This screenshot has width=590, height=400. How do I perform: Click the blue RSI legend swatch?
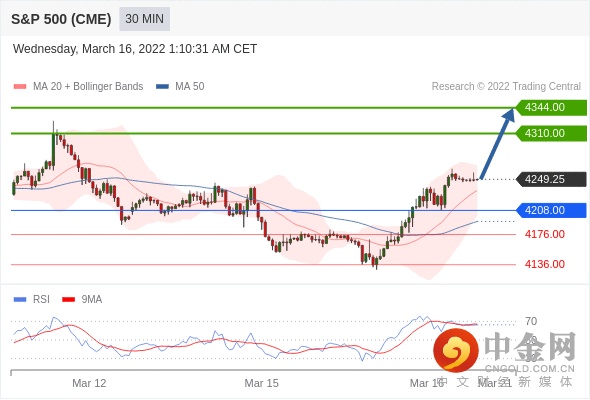[20, 300]
